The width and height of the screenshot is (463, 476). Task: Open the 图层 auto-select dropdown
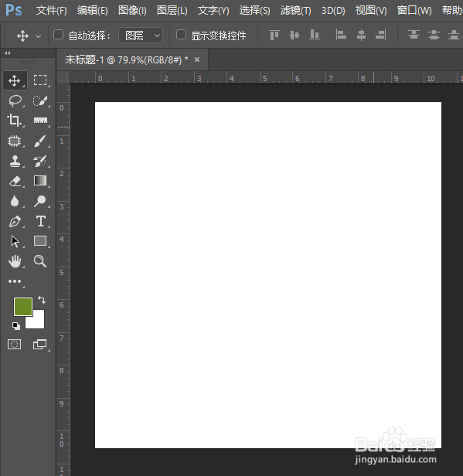141,36
